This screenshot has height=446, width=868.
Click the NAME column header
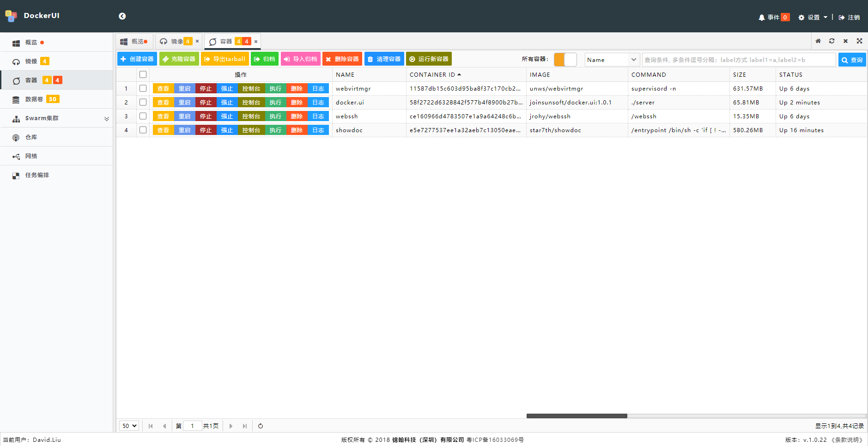click(369, 74)
